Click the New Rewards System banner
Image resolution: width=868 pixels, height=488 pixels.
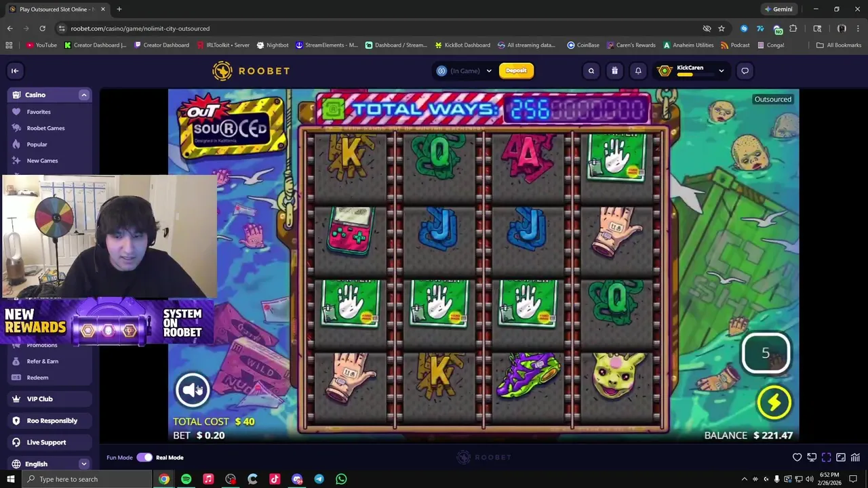[x=107, y=323]
